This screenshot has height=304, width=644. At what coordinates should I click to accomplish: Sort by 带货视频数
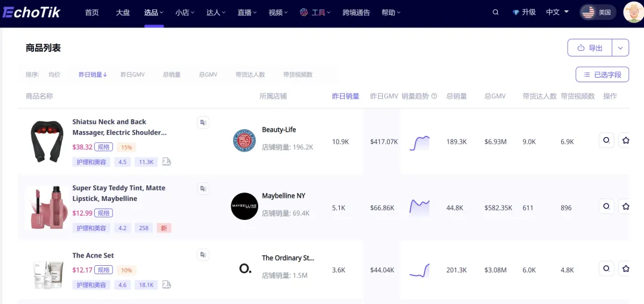click(298, 75)
